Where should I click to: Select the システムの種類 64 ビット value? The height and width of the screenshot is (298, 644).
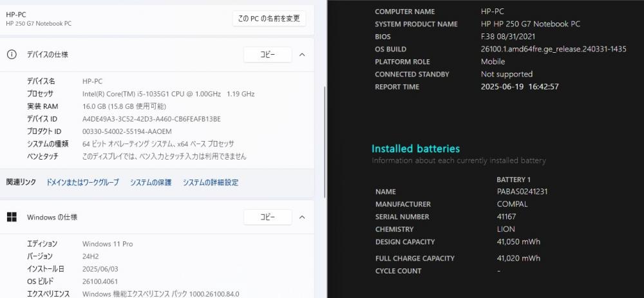pos(158,144)
